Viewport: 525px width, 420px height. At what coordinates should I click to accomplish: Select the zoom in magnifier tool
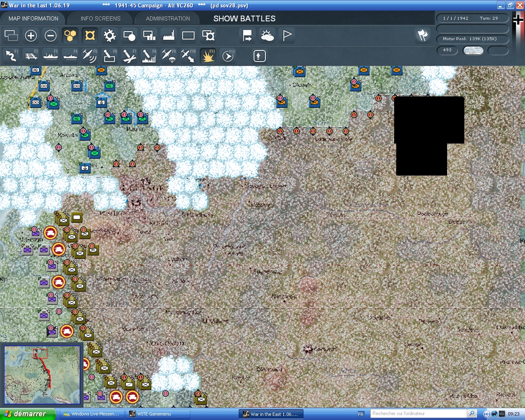click(x=31, y=36)
